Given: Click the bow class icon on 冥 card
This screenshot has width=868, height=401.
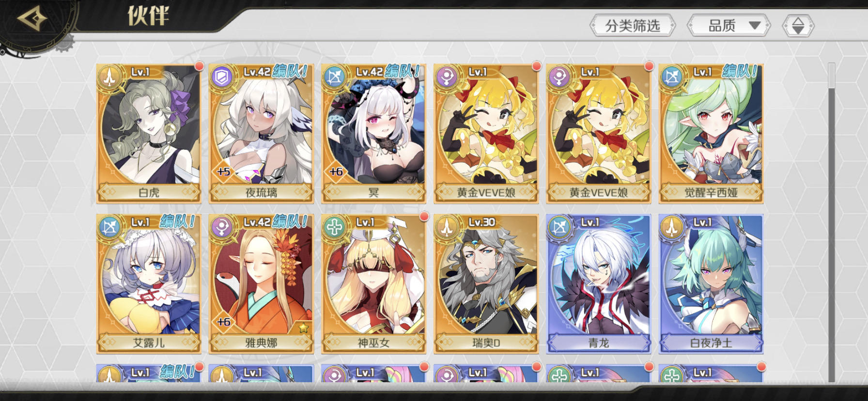Looking at the screenshot, I should [335, 77].
